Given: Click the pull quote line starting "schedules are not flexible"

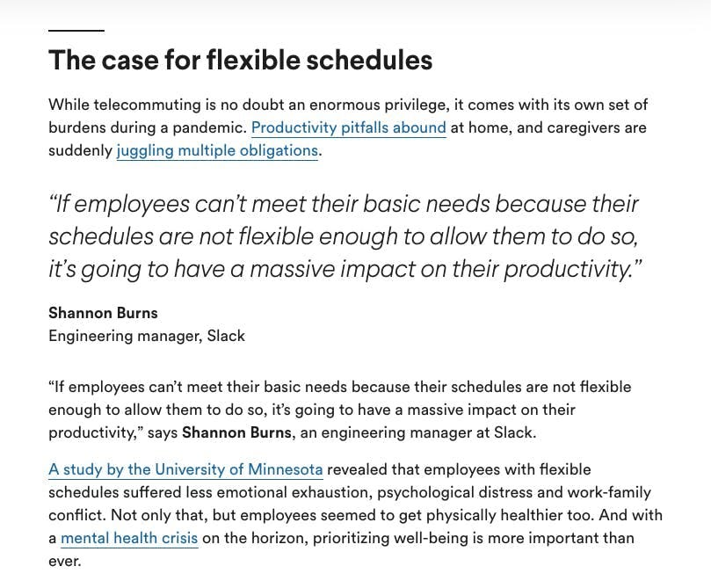Looking at the screenshot, I should point(344,236).
